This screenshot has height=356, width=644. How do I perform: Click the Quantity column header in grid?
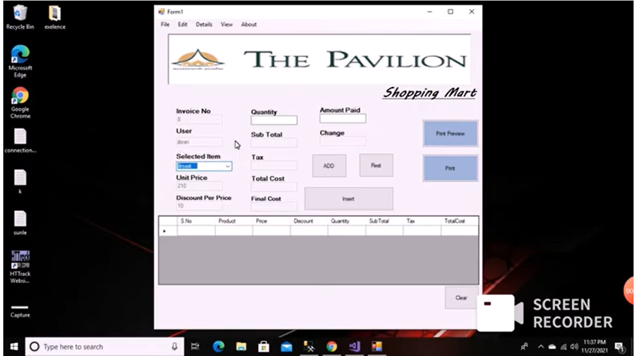pos(347,221)
